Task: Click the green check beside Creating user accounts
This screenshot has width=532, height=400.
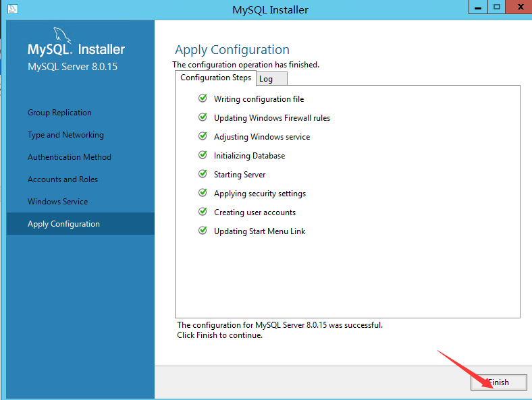Action: [x=203, y=212]
